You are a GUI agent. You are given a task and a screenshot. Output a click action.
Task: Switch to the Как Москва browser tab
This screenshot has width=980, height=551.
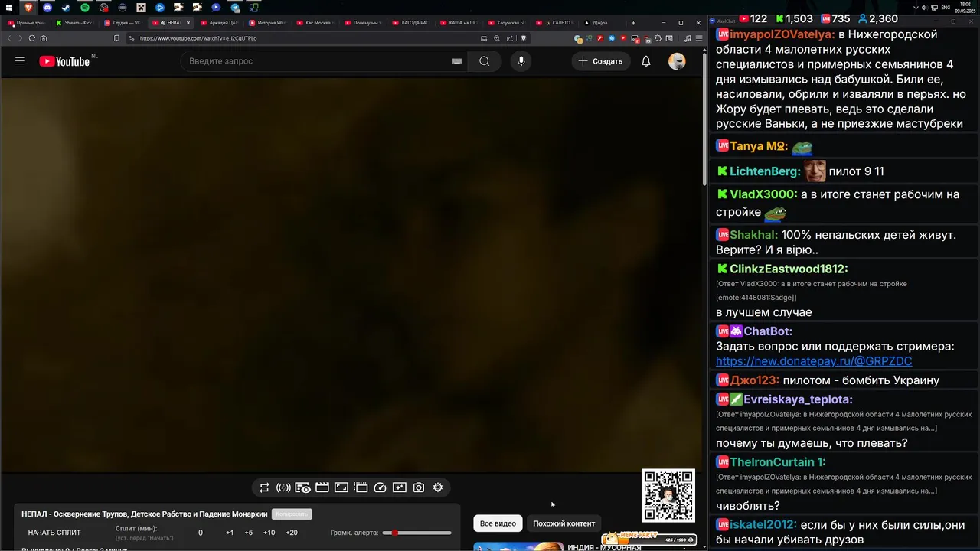tap(318, 23)
